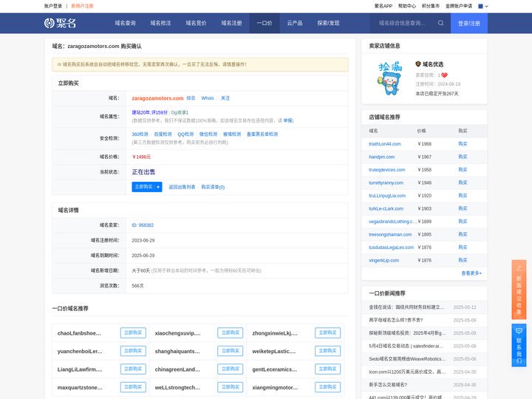This screenshot has height=399, width=532.
Task: Open the 联系我们 blue side widget
Action: tap(519, 345)
